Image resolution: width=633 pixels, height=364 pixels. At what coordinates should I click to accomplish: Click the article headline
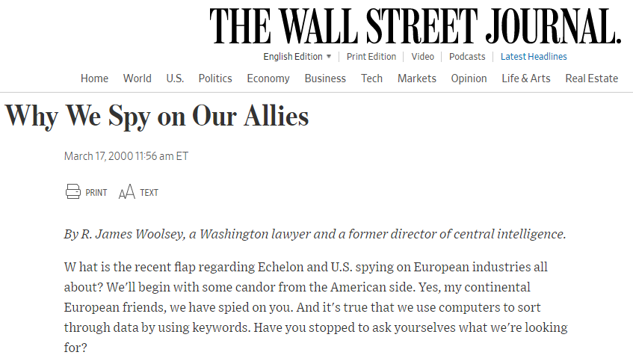[157, 117]
